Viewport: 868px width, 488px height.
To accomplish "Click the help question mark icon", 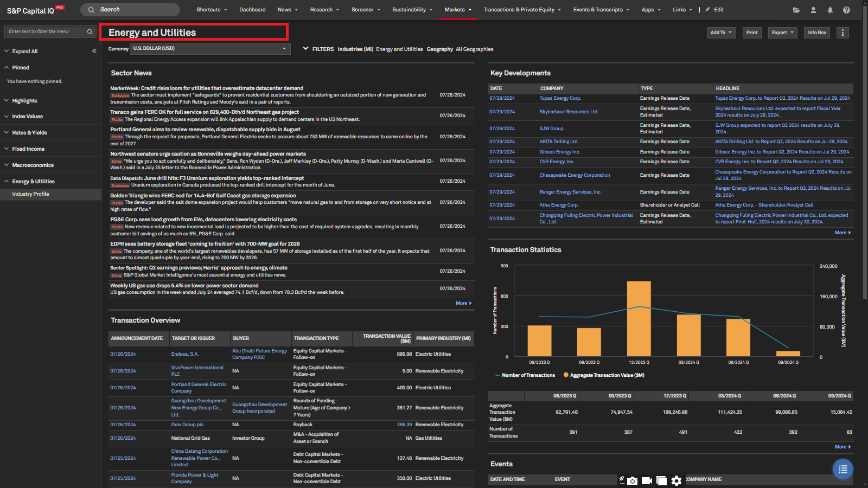I will pos(846,10).
